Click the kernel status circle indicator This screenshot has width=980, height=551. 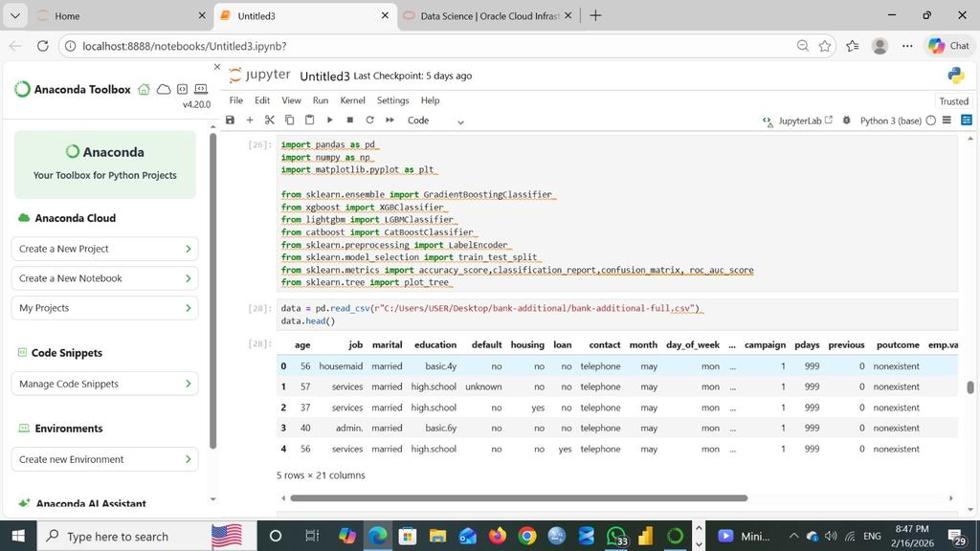[930, 121]
